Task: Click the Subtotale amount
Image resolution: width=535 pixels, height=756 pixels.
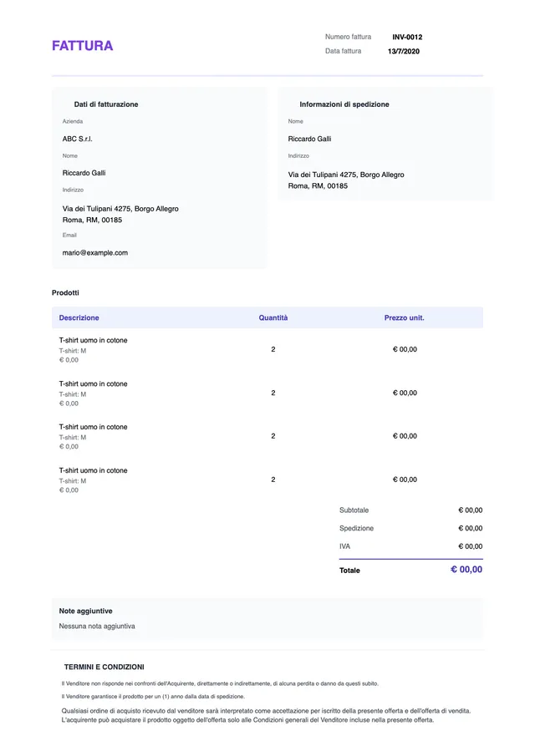Action: (x=471, y=510)
